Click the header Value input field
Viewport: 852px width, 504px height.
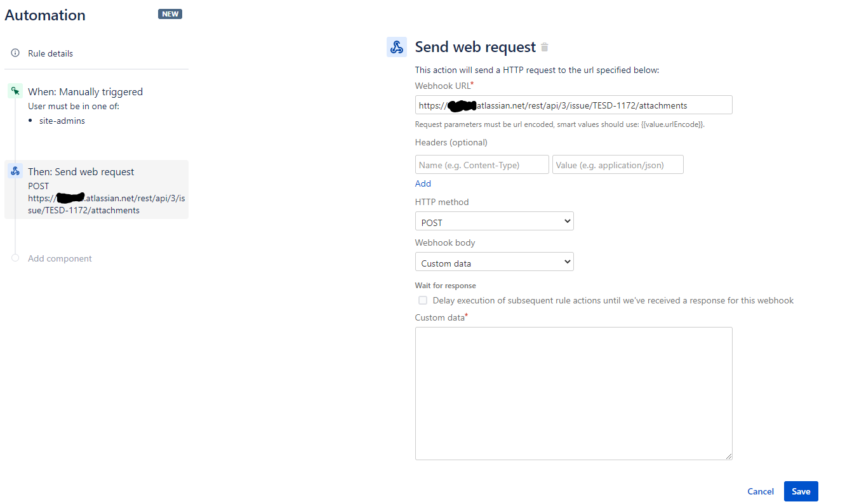pos(618,164)
